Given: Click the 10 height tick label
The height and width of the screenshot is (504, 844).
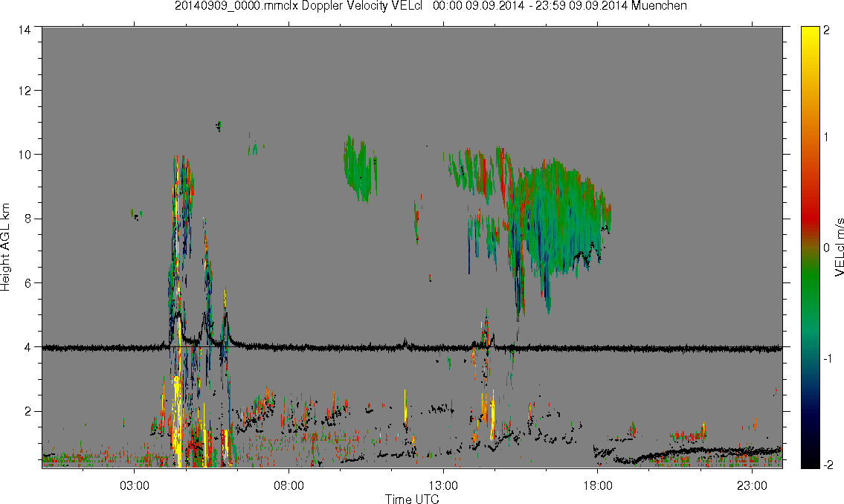Looking at the screenshot, I should 25,155.
